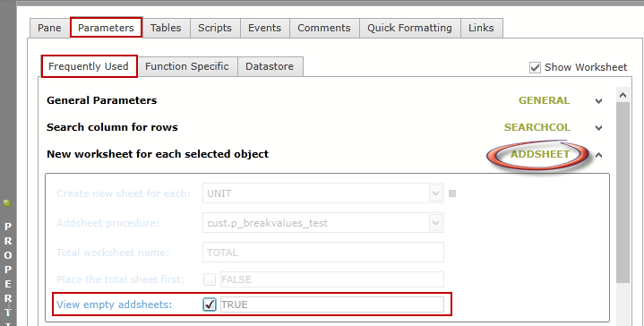
Task: Click the Total worksheet name field
Action: click(322, 252)
